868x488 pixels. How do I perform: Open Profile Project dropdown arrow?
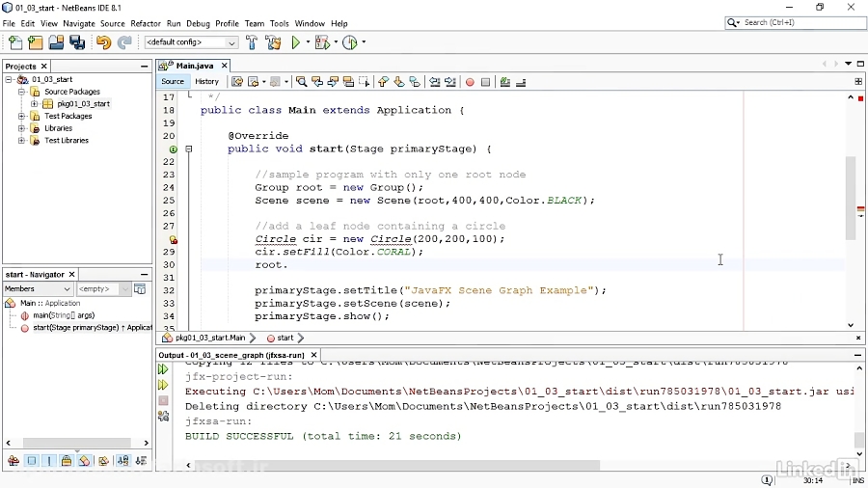tap(364, 42)
